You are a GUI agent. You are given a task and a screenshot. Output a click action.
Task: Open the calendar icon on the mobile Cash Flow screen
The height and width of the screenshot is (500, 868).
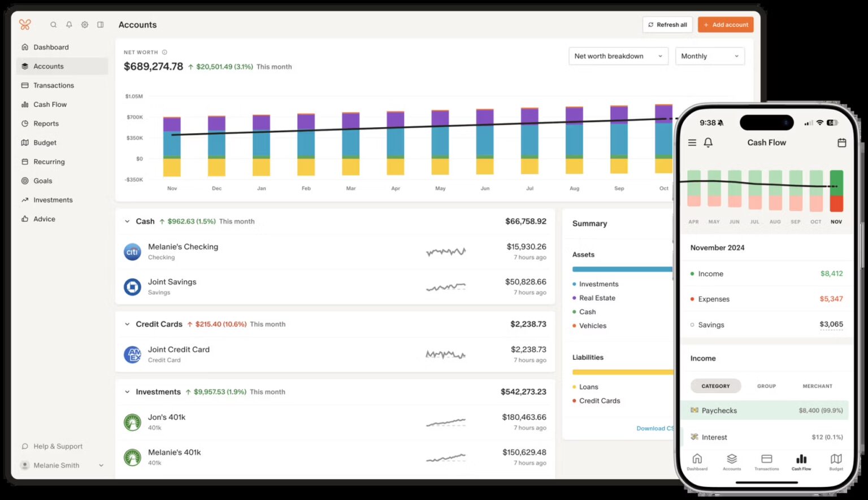coord(841,143)
